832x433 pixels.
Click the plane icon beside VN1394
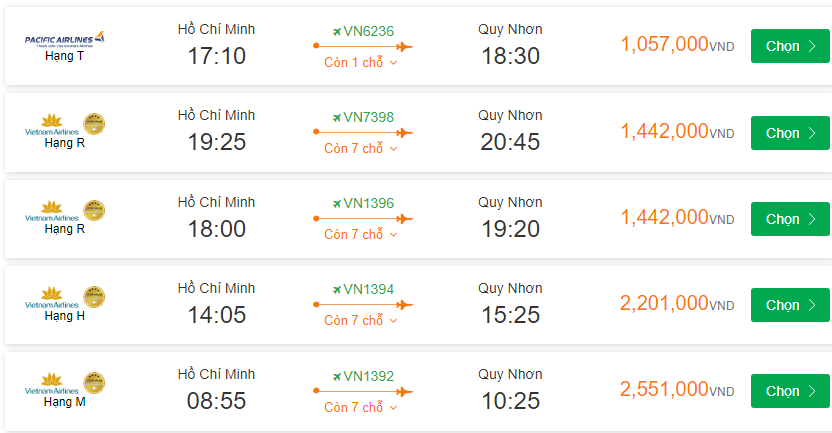pos(336,290)
